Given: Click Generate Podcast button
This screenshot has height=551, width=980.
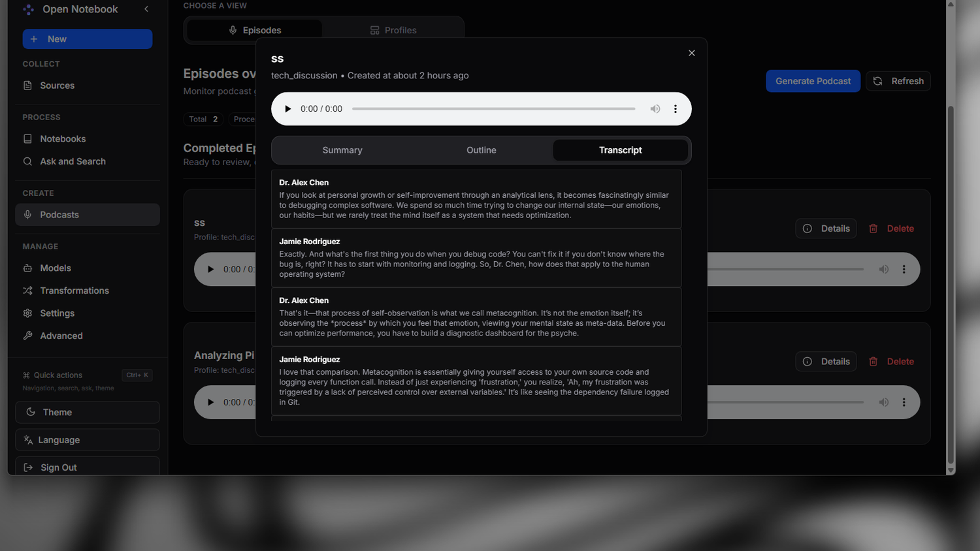Looking at the screenshot, I should 813,81.
